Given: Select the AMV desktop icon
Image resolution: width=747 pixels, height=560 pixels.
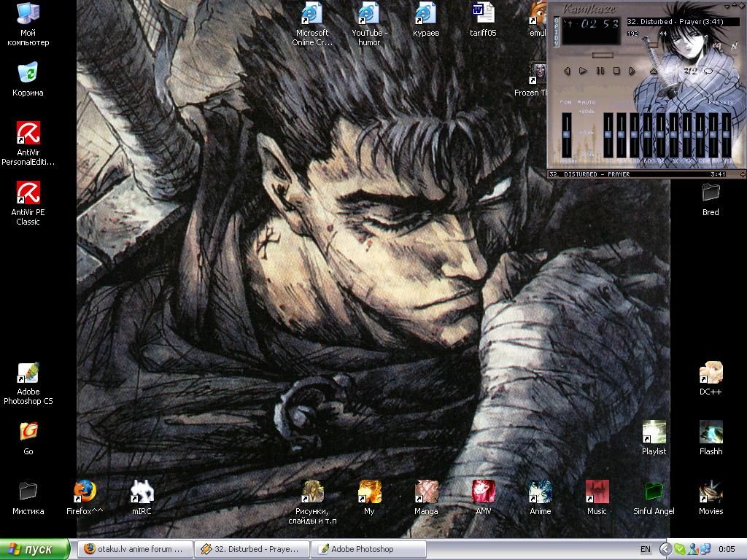Looking at the screenshot, I should 483,498.
